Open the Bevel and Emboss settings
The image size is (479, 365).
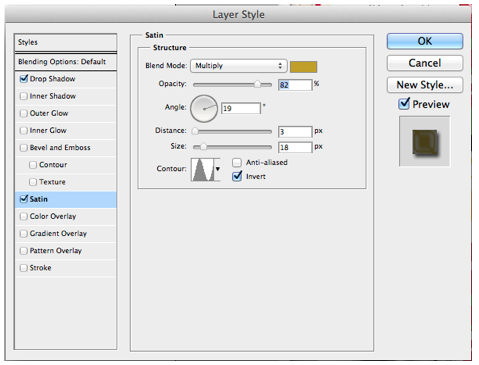pos(60,148)
